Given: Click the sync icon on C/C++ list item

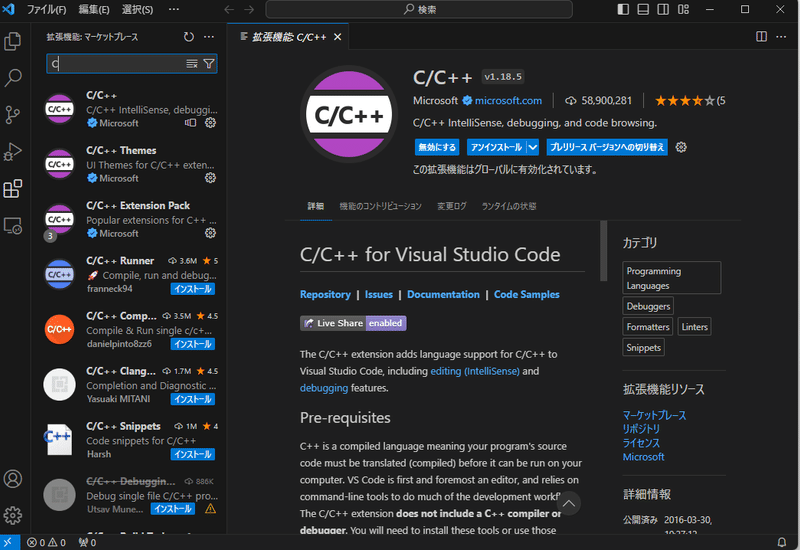Looking at the screenshot, I should pos(190,123).
